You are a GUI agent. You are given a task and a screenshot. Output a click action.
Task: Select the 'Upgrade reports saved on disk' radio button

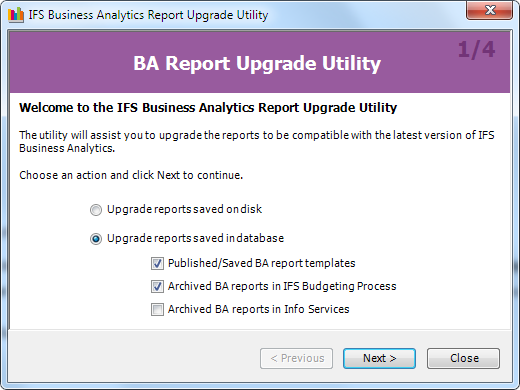96,210
